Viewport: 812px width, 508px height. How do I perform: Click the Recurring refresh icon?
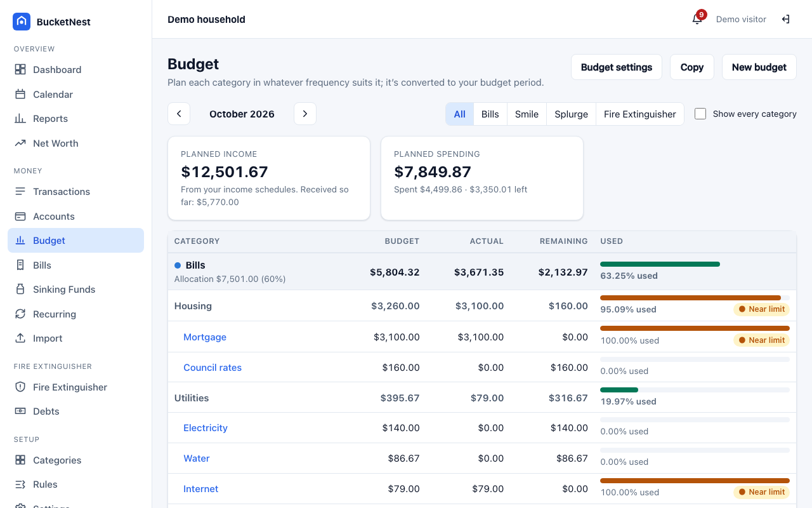[x=20, y=314]
